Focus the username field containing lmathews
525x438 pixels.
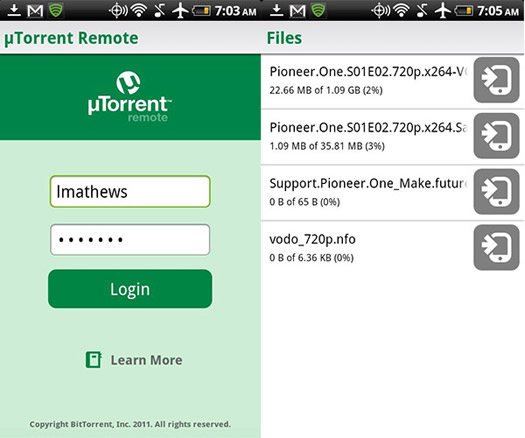click(x=130, y=191)
